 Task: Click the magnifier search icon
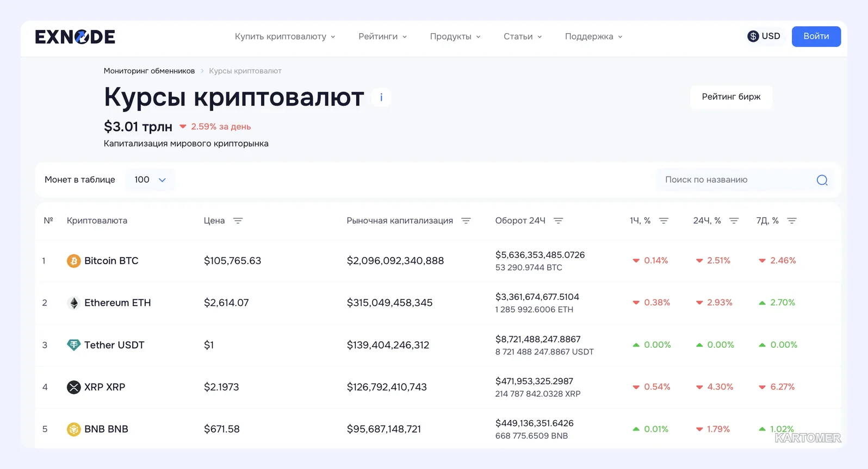pos(822,180)
